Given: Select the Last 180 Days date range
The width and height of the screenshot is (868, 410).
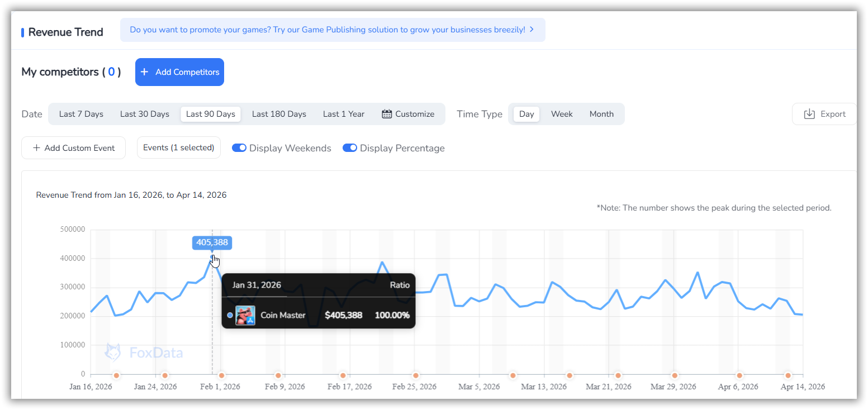Looking at the screenshot, I should click(279, 113).
